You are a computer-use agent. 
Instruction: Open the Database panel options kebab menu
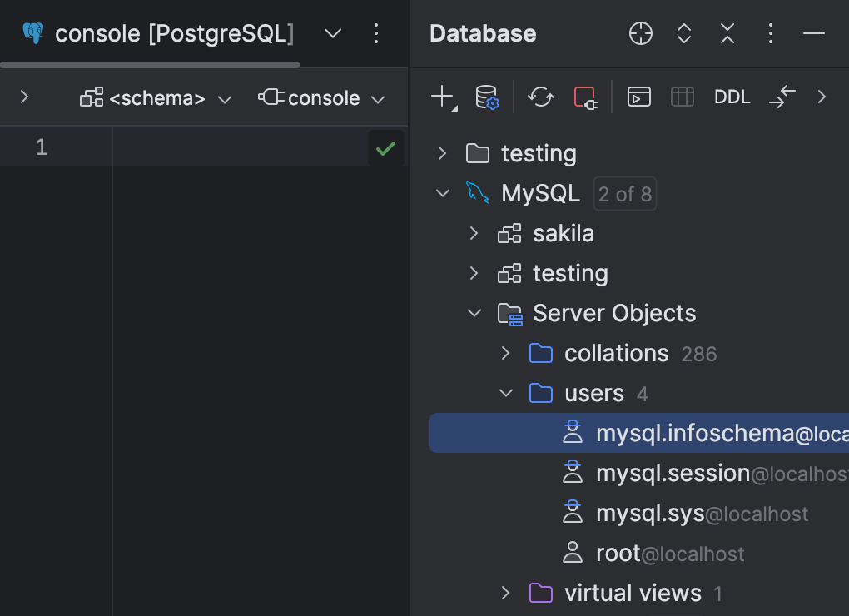pos(770,33)
